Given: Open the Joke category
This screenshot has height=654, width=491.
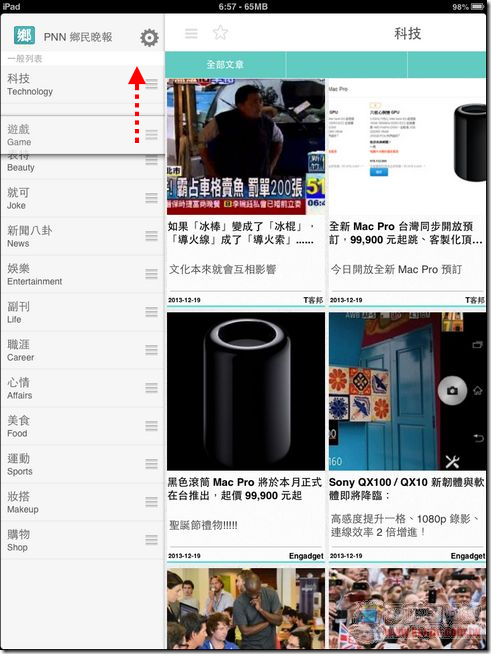Looking at the screenshot, I should coord(83,199).
